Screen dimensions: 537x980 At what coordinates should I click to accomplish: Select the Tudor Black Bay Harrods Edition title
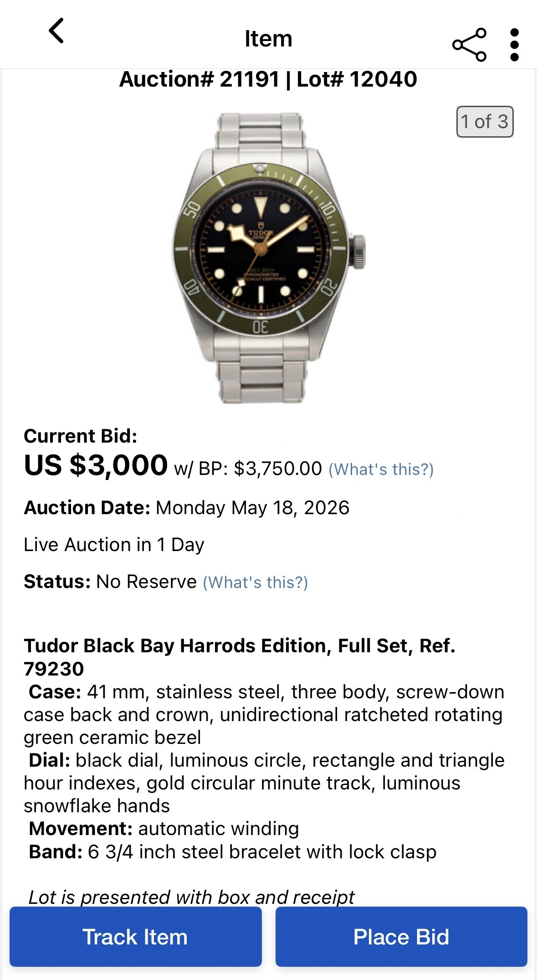[240, 657]
